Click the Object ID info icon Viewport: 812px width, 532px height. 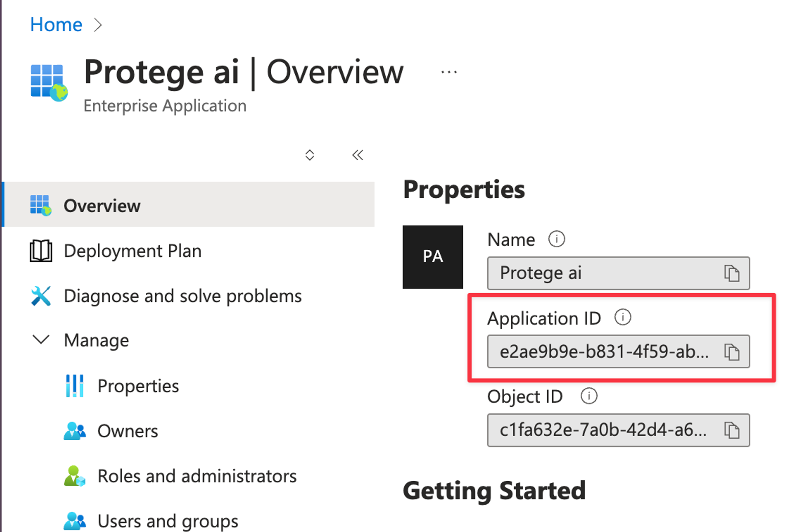[x=589, y=396]
